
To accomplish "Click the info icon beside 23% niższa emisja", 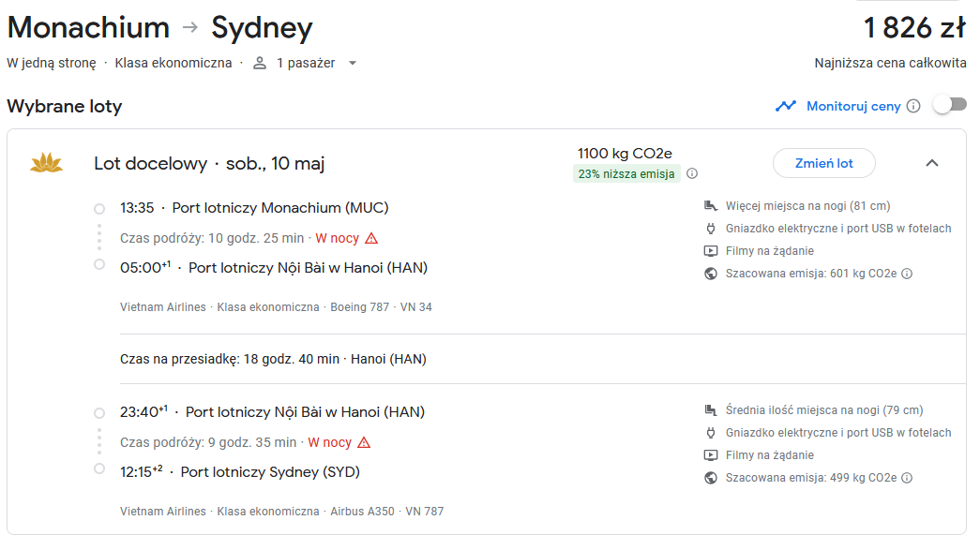I will [692, 173].
